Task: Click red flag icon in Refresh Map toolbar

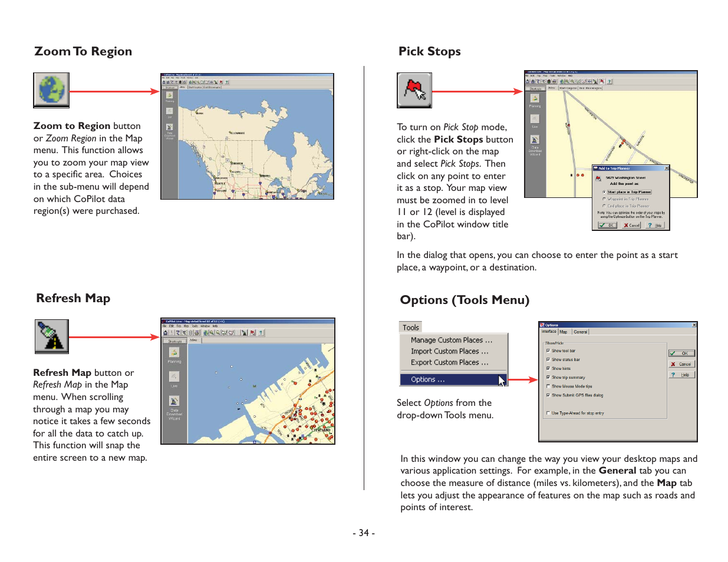Action: [x=252, y=333]
